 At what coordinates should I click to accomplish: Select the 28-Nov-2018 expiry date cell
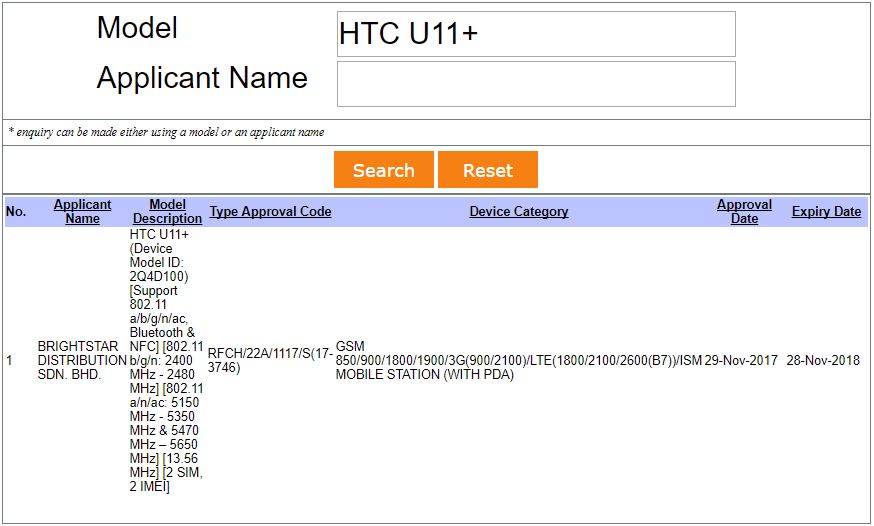[823, 360]
